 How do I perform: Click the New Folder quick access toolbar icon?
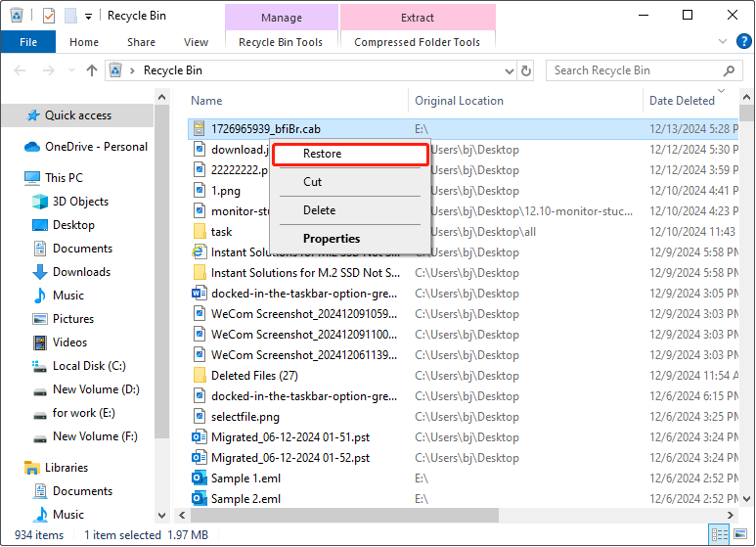point(70,16)
